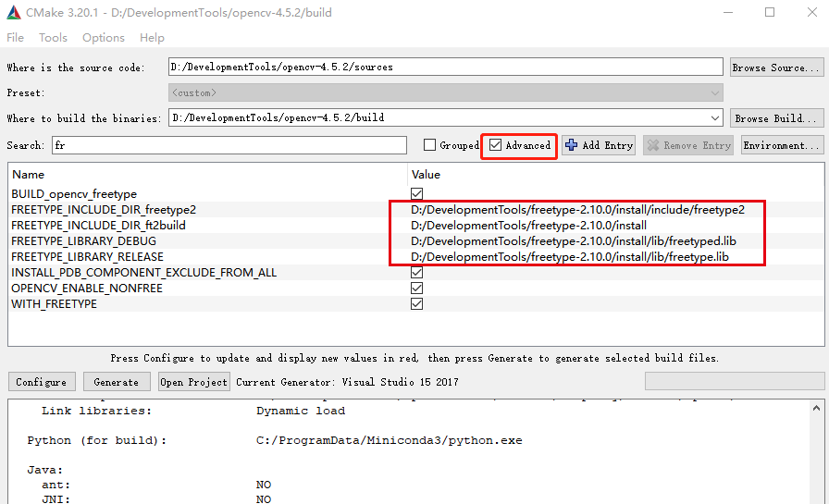829x504 pixels.
Task: Select the BUILD_opencv_freetype entry name
Action: coord(74,194)
